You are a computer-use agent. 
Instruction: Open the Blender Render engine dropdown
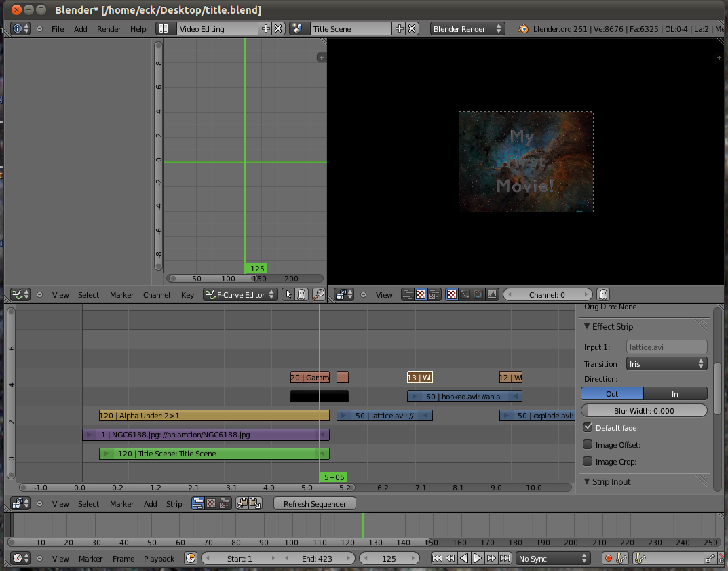pyautogui.click(x=467, y=28)
